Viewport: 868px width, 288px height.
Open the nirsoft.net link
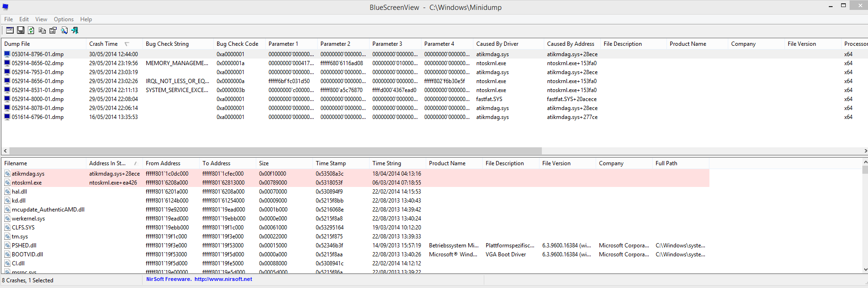coord(223,279)
